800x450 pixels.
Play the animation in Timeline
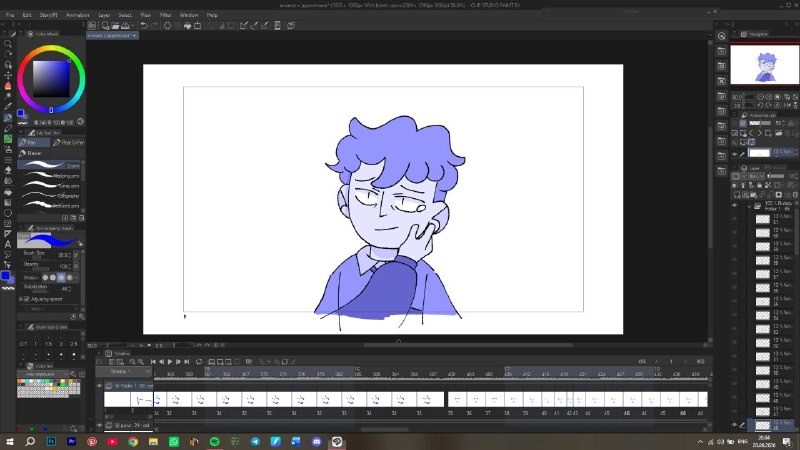pos(170,362)
